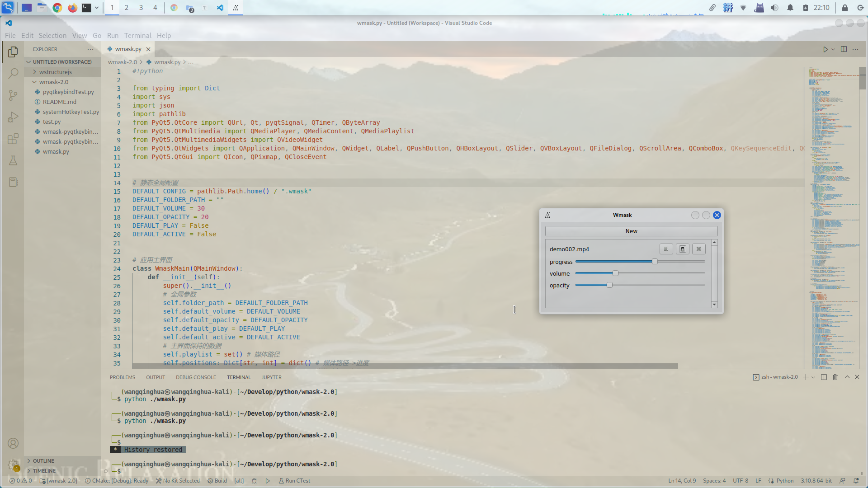Image resolution: width=868 pixels, height=488 pixels.
Task: Click the CMake Build status button
Action: [x=217, y=481]
